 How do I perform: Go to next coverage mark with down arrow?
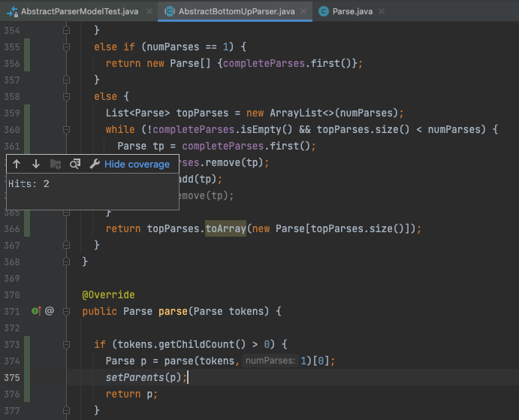(x=36, y=164)
